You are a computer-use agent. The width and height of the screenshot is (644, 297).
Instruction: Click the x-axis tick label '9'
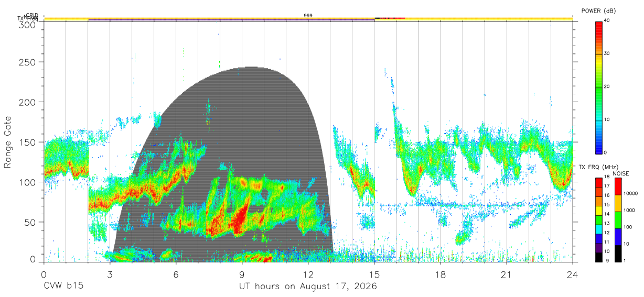pyautogui.click(x=242, y=274)
